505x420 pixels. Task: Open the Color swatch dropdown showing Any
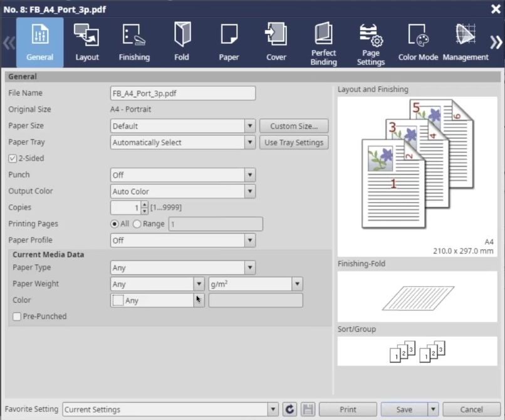(x=199, y=300)
